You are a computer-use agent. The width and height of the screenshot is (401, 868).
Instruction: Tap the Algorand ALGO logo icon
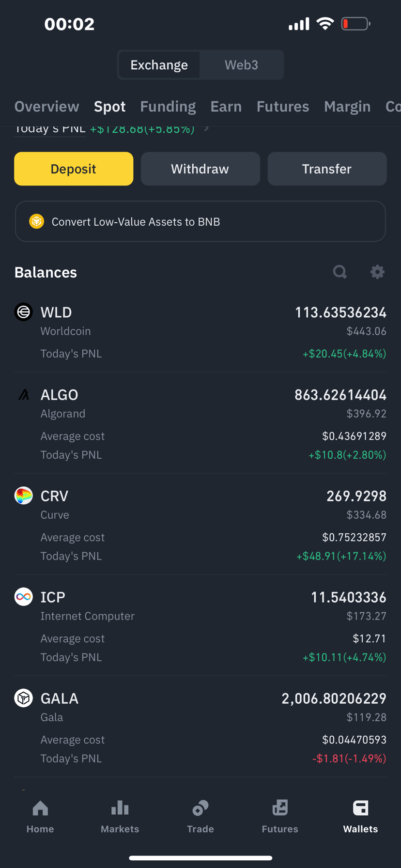[23, 395]
